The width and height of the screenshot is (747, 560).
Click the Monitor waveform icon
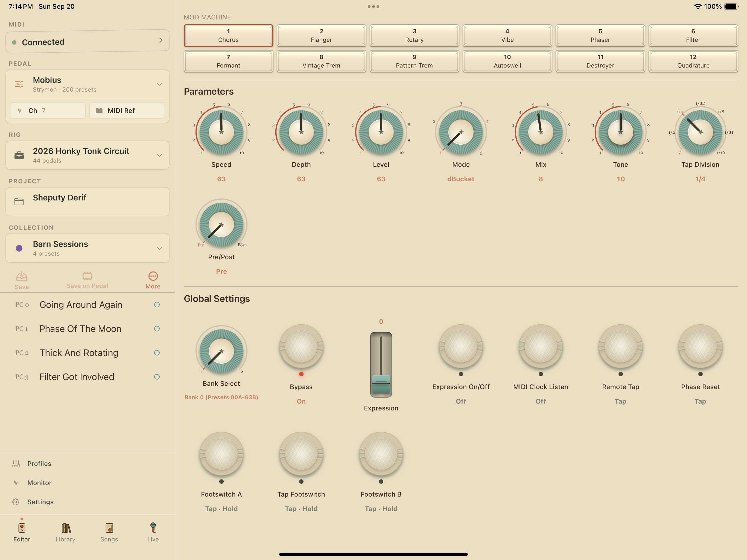point(16,483)
